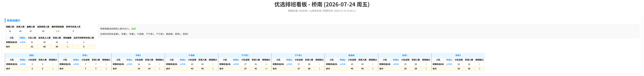644x76 pixels.
Task: Click the 当天应上人数 column header
Action: [x=45, y=38]
